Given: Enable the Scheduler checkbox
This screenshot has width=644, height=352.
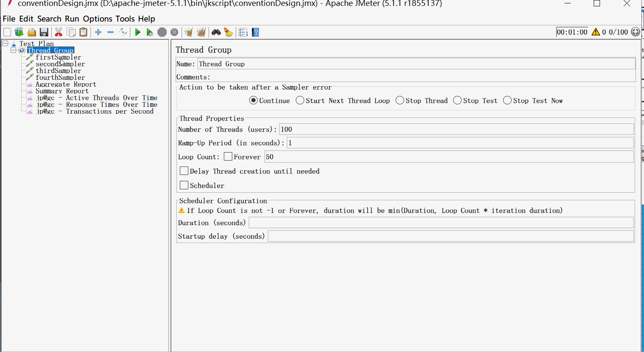Looking at the screenshot, I should 184,185.
